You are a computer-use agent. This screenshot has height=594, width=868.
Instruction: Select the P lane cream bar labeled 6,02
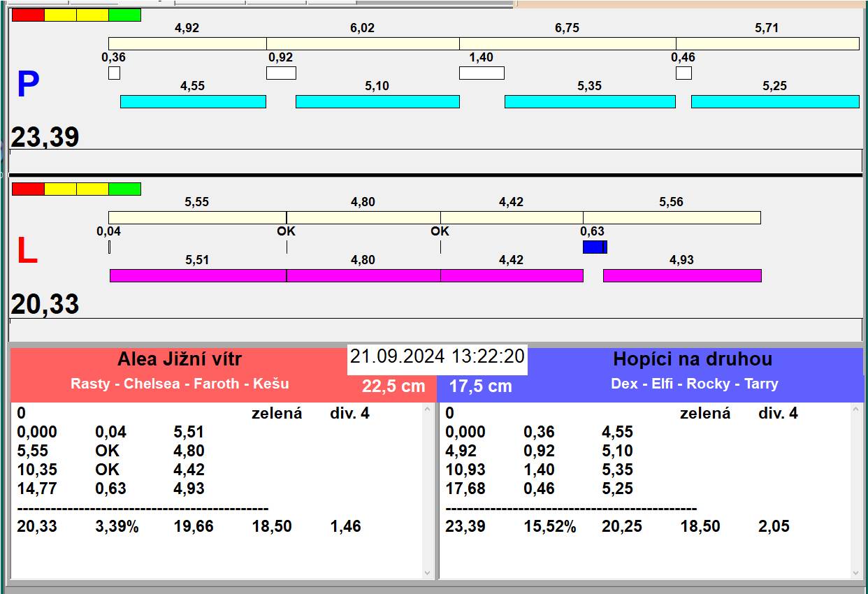pyautogui.click(x=363, y=43)
